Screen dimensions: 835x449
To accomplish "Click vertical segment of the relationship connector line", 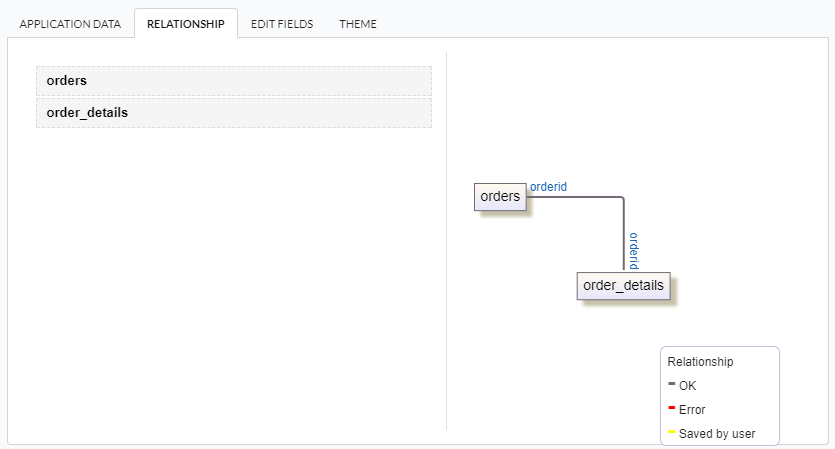I will 624,235.
